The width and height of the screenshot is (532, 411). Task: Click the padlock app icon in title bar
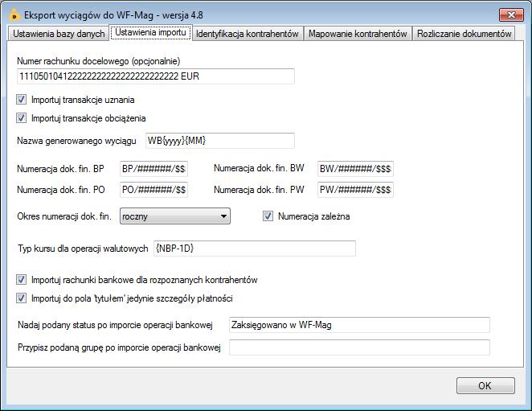(x=14, y=15)
